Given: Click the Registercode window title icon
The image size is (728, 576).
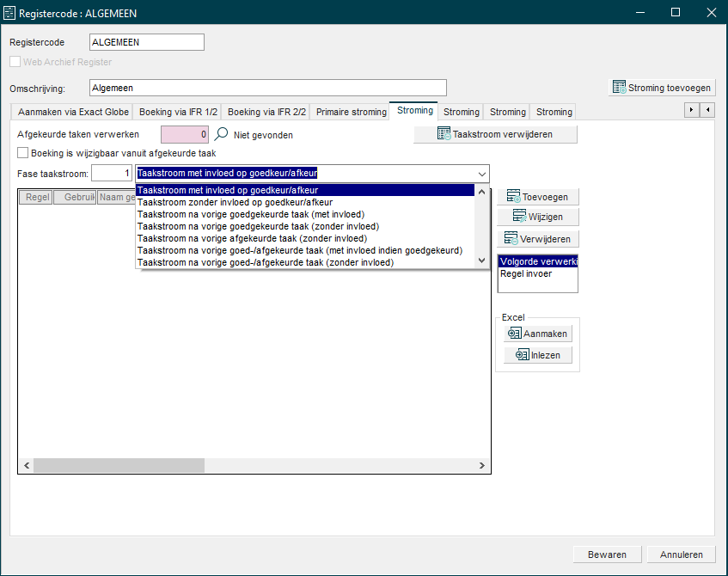Looking at the screenshot, I should pyautogui.click(x=10, y=14).
